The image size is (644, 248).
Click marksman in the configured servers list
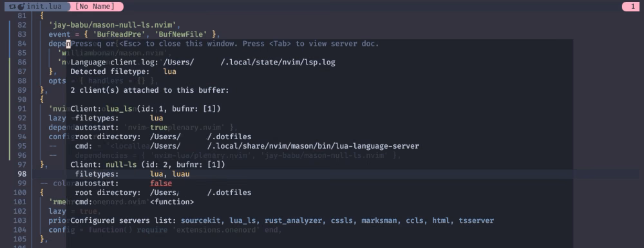tap(379, 220)
